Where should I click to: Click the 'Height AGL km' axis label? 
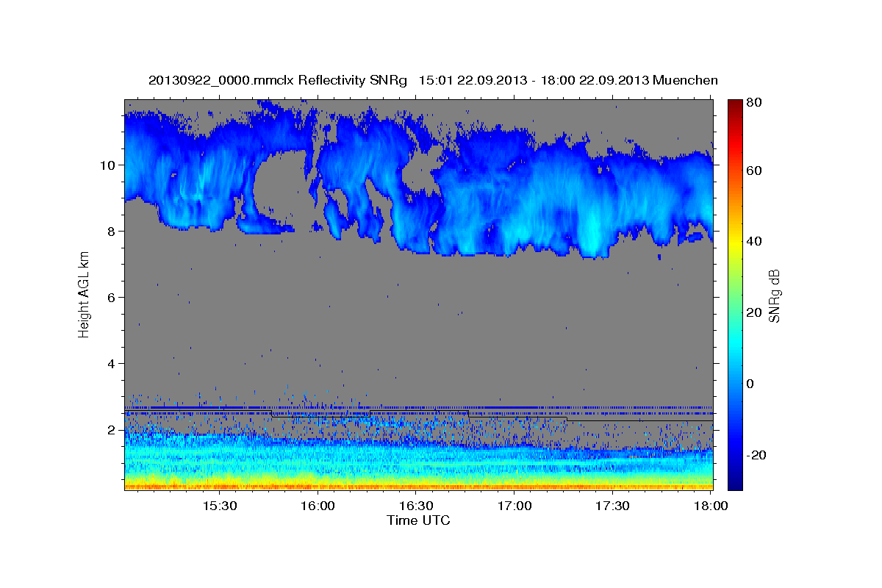[85, 293]
